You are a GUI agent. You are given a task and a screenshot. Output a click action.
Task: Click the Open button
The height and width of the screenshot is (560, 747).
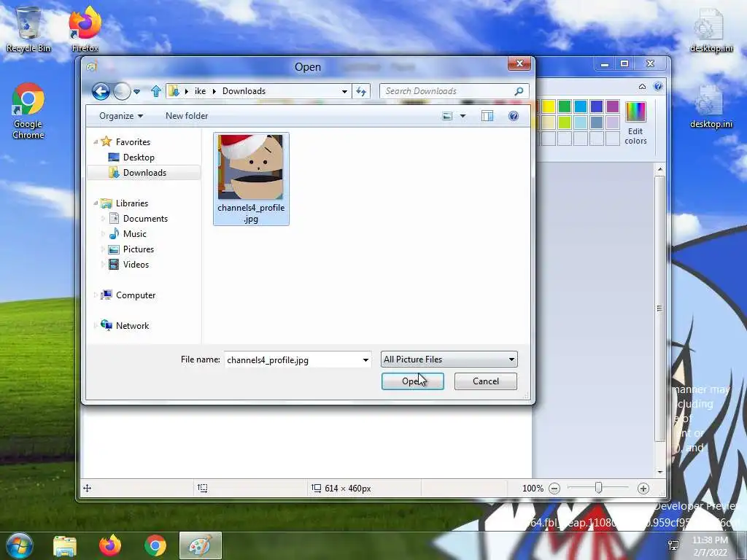(413, 381)
